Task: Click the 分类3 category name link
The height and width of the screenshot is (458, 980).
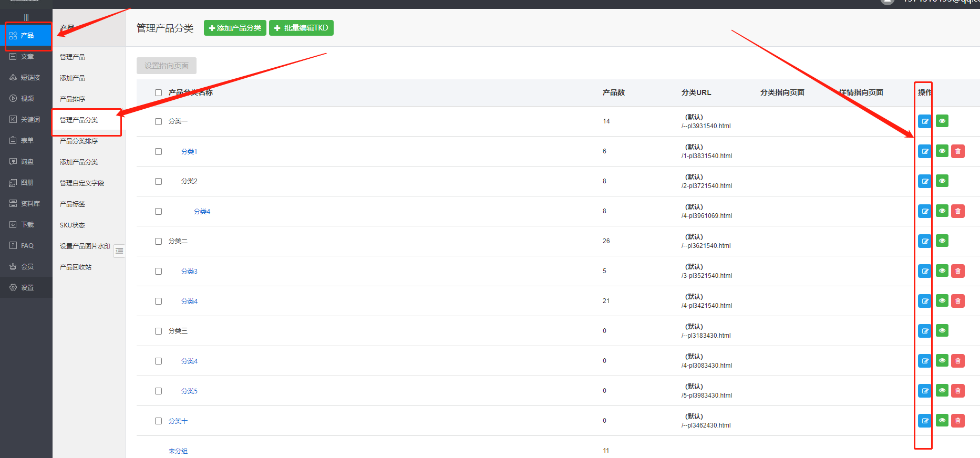Action: point(189,271)
